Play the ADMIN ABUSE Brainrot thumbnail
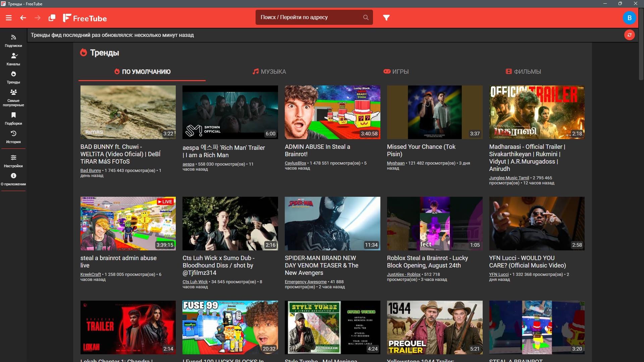The width and height of the screenshot is (644, 362). (332, 112)
